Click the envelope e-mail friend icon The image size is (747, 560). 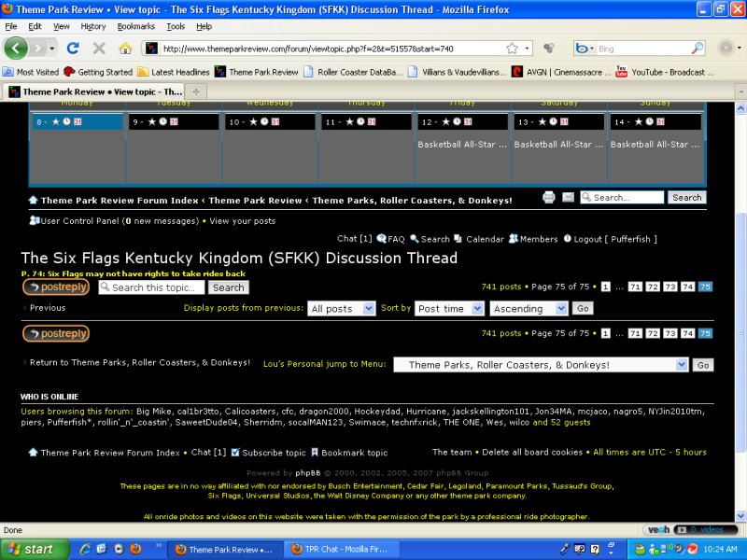tap(568, 197)
